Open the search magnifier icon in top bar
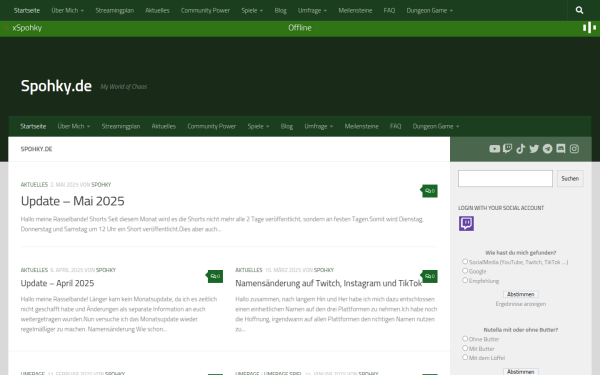The image size is (600, 375). pyautogui.click(x=579, y=10)
